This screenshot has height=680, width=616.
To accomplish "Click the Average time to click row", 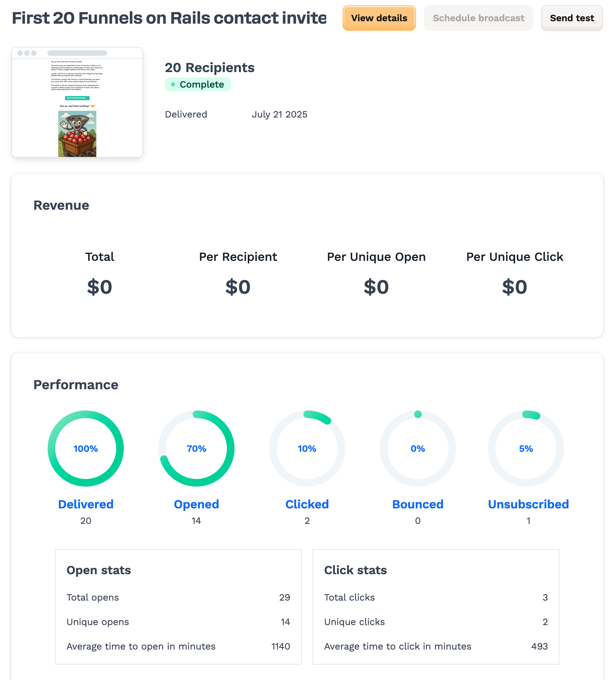I will pos(436,646).
